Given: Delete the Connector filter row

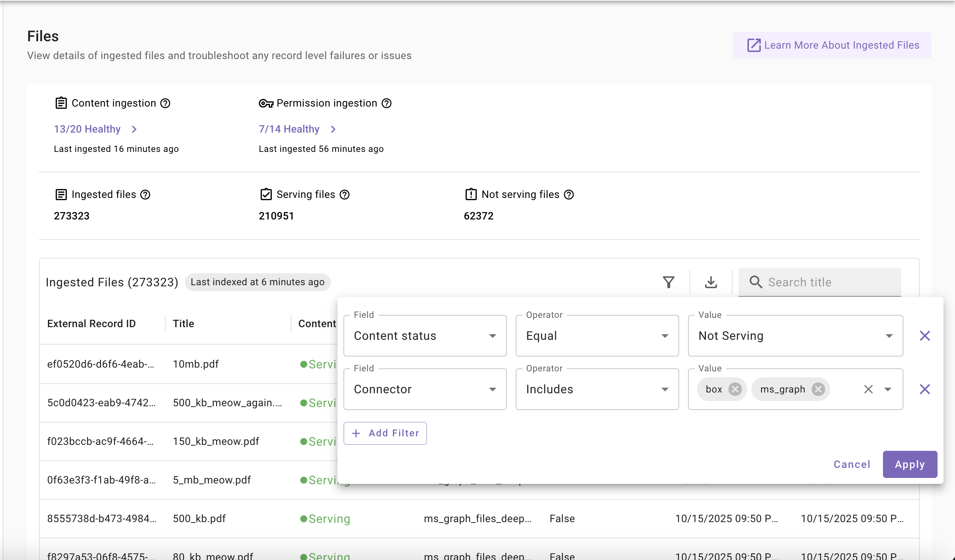Looking at the screenshot, I should pos(925,389).
